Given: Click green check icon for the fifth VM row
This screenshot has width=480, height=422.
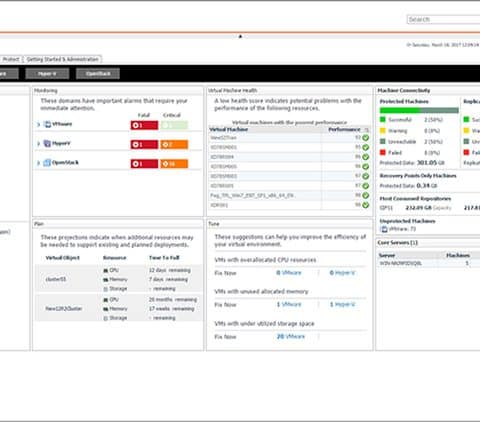Looking at the screenshot, I should 366,176.
